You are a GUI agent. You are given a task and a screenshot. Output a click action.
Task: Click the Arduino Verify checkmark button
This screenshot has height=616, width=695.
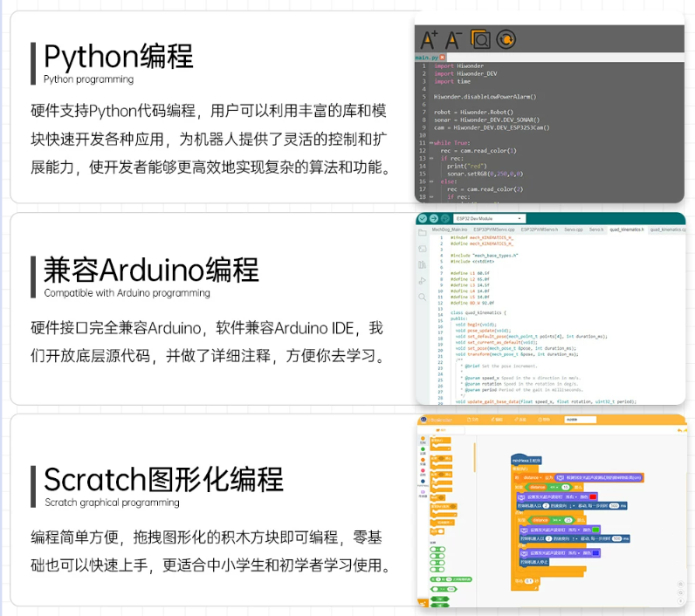point(423,218)
